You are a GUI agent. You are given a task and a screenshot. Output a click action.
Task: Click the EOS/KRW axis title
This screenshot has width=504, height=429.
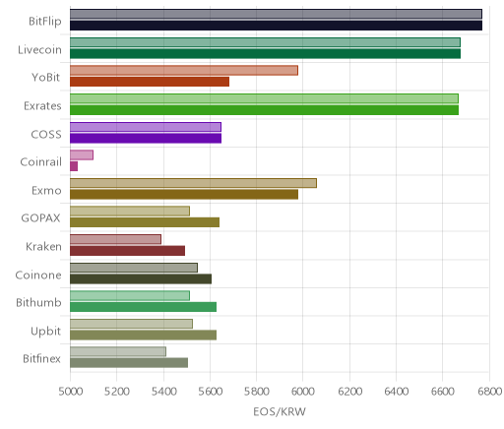click(x=280, y=411)
